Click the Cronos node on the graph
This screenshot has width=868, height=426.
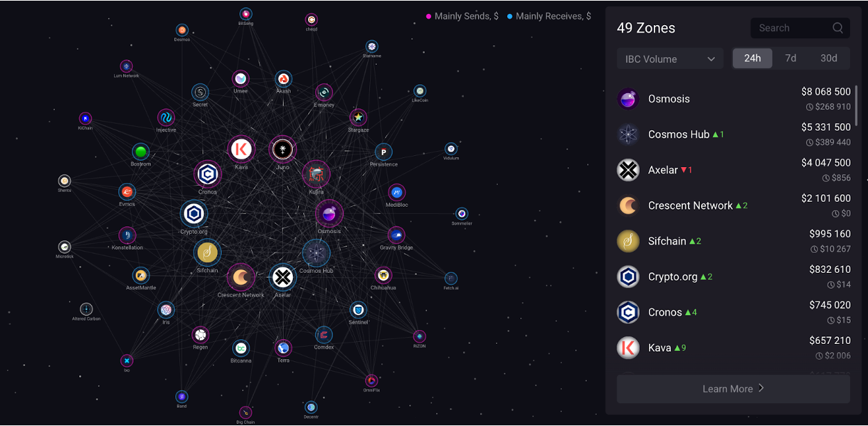click(x=207, y=174)
